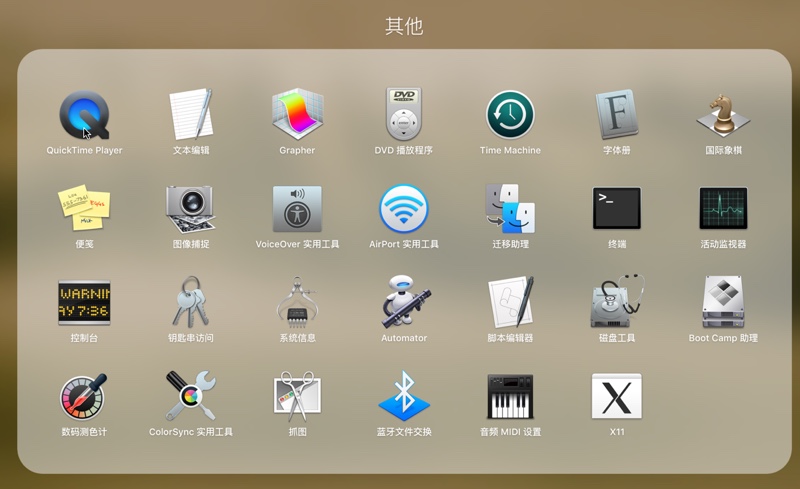Viewport: 800px width, 489px height.
Task: Launch 国际象棋 chess game
Action: [723, 115]
